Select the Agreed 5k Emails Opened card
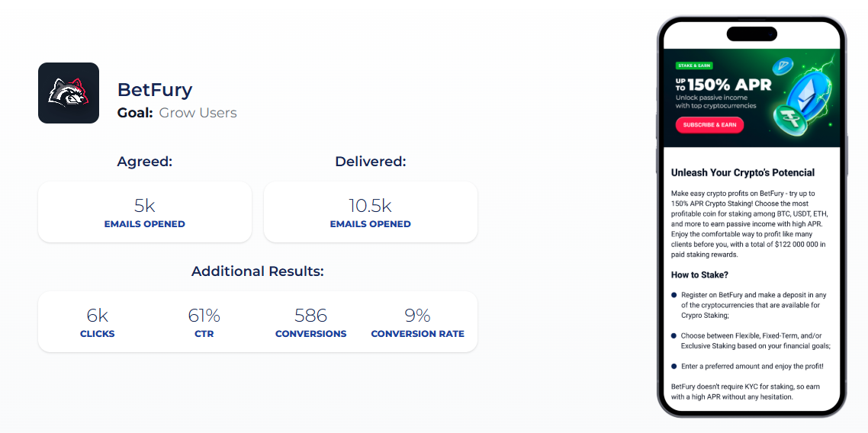The height and width of the screenshot is (433, 868). pos(144,212)
